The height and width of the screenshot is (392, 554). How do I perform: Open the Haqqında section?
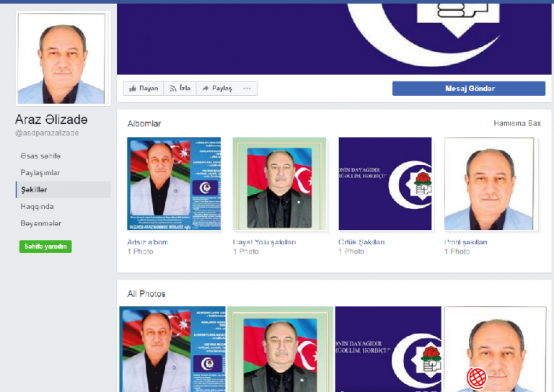coord(37,206)
